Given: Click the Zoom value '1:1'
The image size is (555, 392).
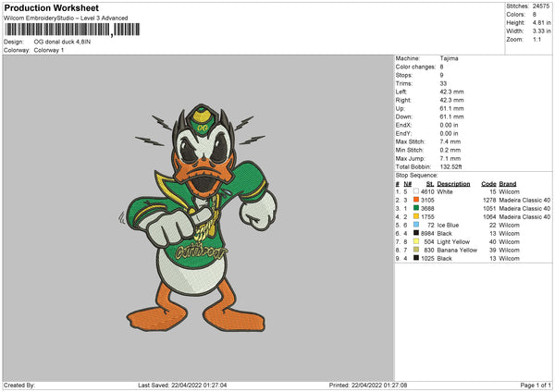Looking at the screenshot, I should [536, 39].
